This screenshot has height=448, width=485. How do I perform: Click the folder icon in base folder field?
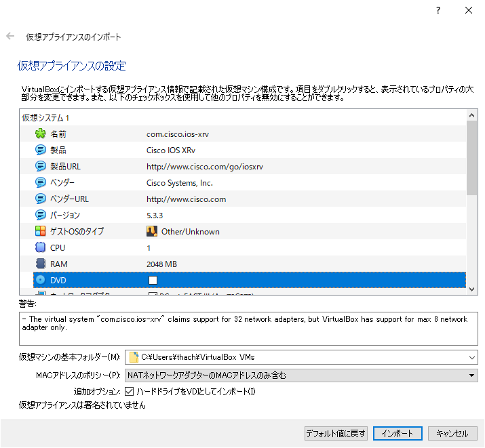pyautogui.click(x=134, y=357)
